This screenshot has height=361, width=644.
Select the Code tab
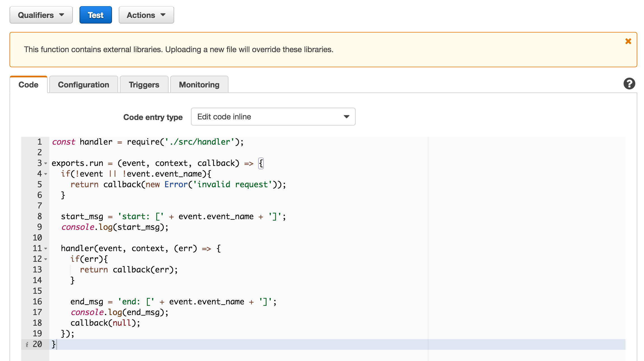coord(28,85)
